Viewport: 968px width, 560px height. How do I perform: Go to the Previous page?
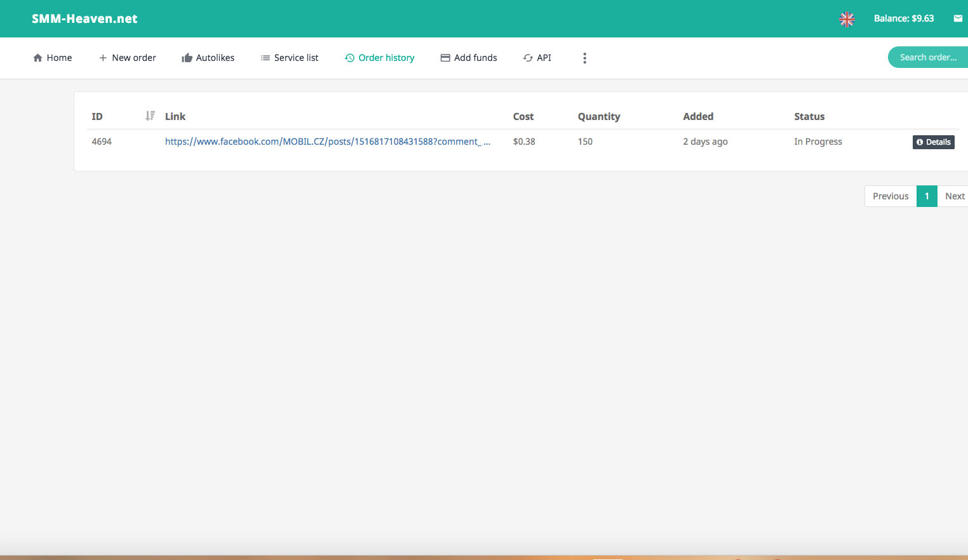pos(891,196)
